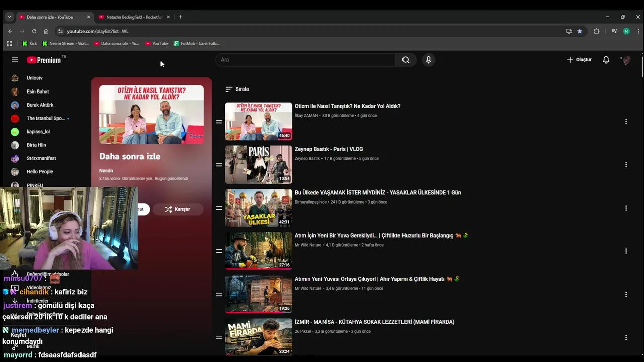This screenshot has height=362, width=644.
Task: Play the Paris VLOG thumbnail
Action: (259, 164)
